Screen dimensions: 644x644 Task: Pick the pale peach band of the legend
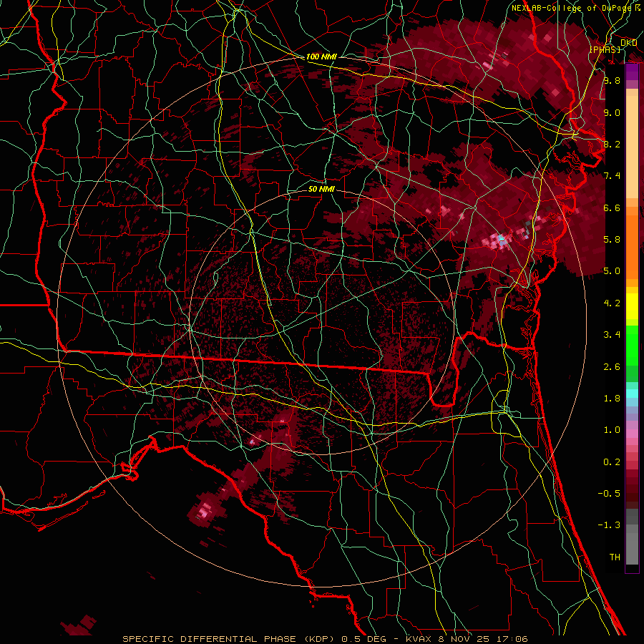tap(632, 147)
